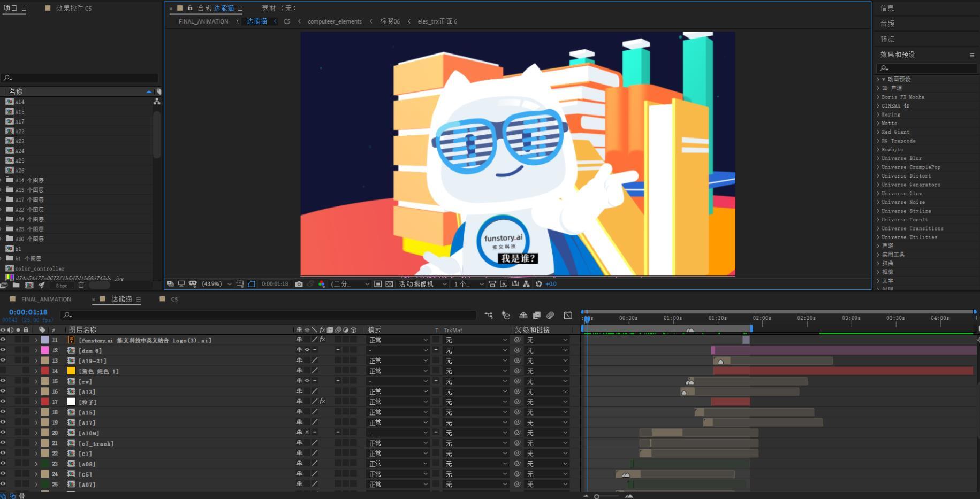Switch to the FINAL_ANIMATION timeline tab

(46, 300)
